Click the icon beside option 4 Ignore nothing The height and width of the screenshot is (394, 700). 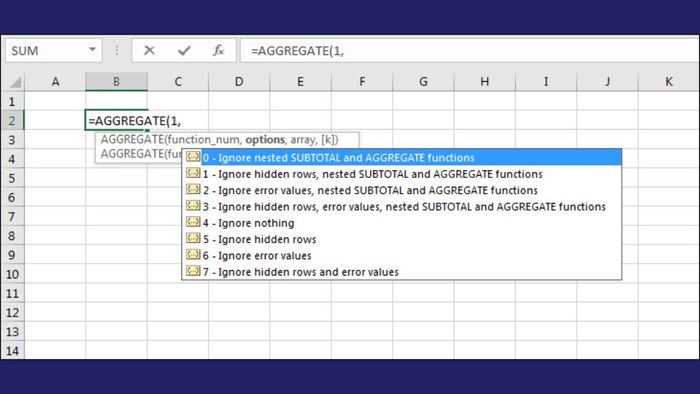click(193, 222)
